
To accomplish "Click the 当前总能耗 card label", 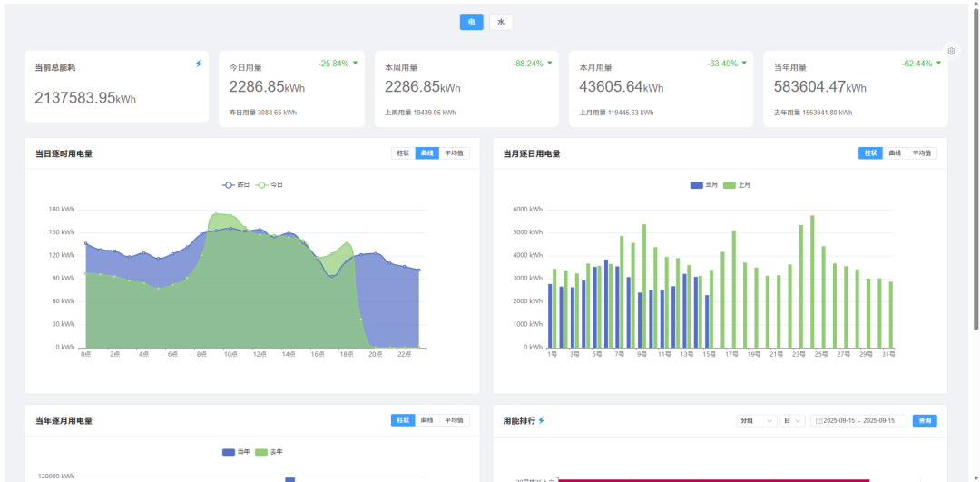I will [x=55, y=67].
